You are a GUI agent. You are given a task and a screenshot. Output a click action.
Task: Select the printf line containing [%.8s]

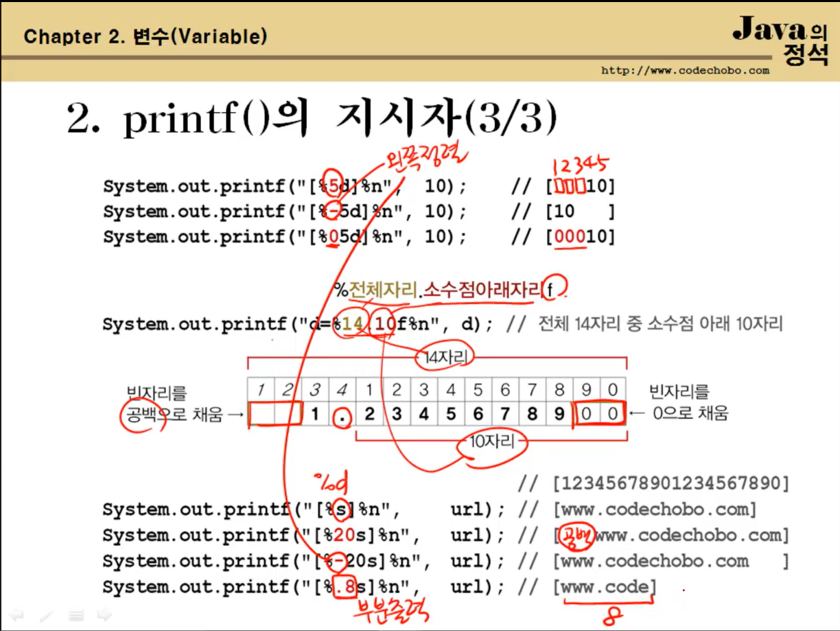[x=304, y=587]
